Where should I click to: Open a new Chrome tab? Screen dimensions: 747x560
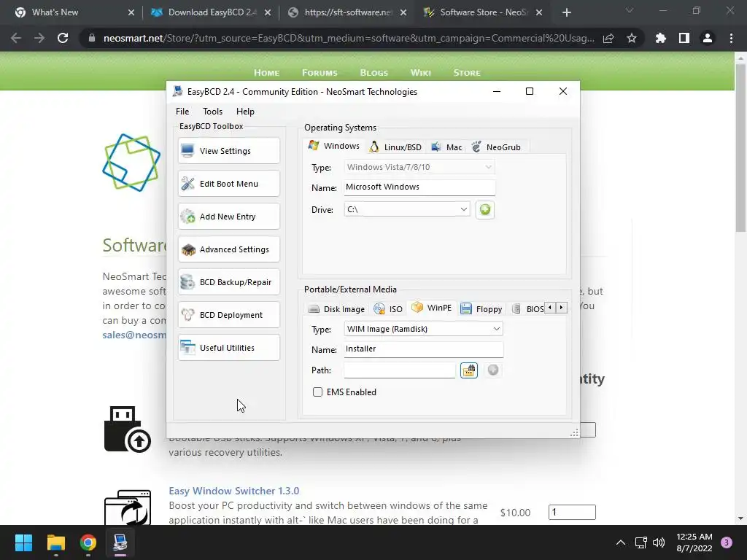tap(566, 12)
